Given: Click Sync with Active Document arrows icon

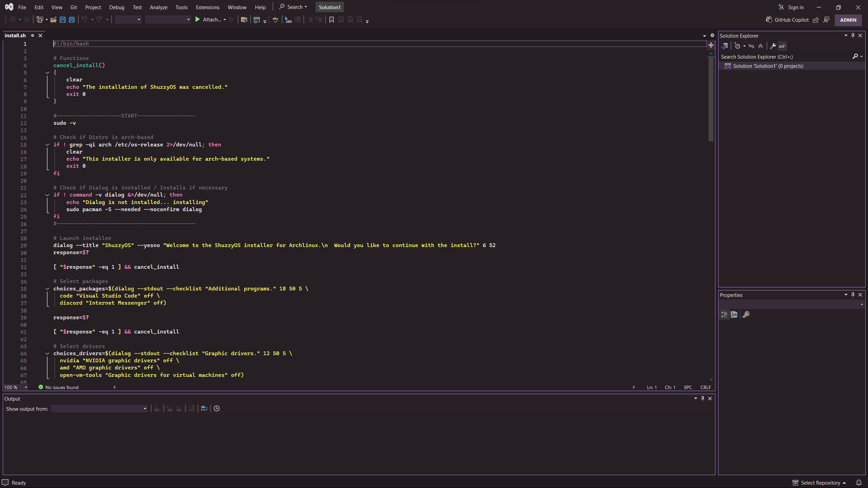Looking at the screenshot, I should [x=751, y=46].
